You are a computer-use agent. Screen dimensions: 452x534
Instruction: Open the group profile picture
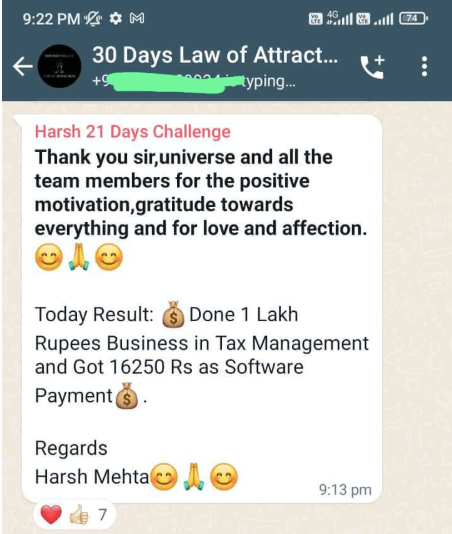coord(59,66)
